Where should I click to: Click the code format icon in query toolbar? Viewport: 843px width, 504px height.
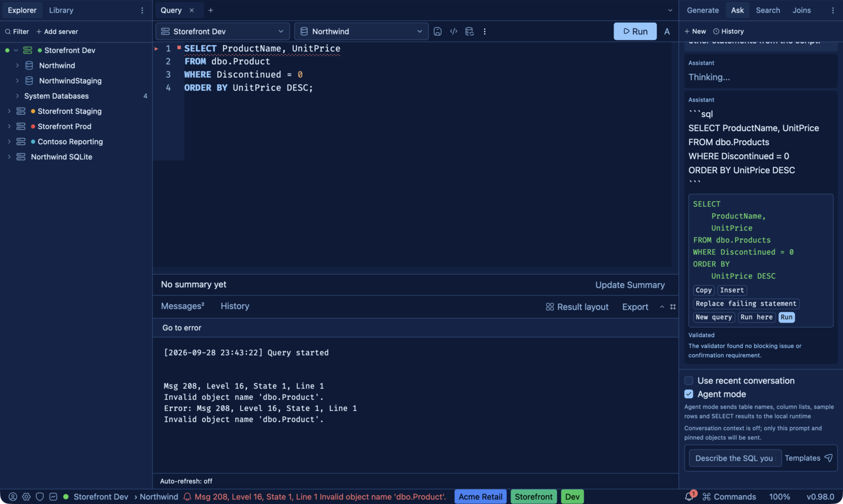tap(454, 32)
